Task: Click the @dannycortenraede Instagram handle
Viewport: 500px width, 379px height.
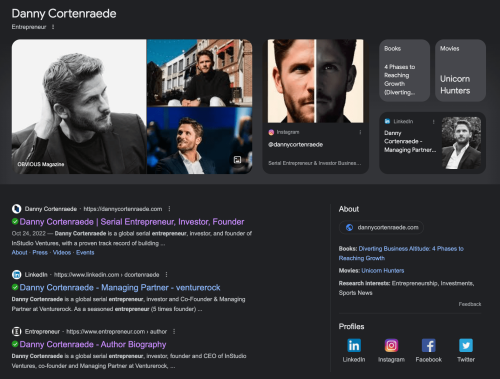Action: point(296,145)
